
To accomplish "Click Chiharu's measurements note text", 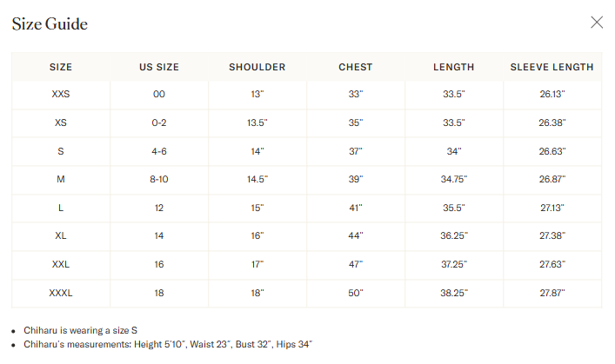I will 168,344.
